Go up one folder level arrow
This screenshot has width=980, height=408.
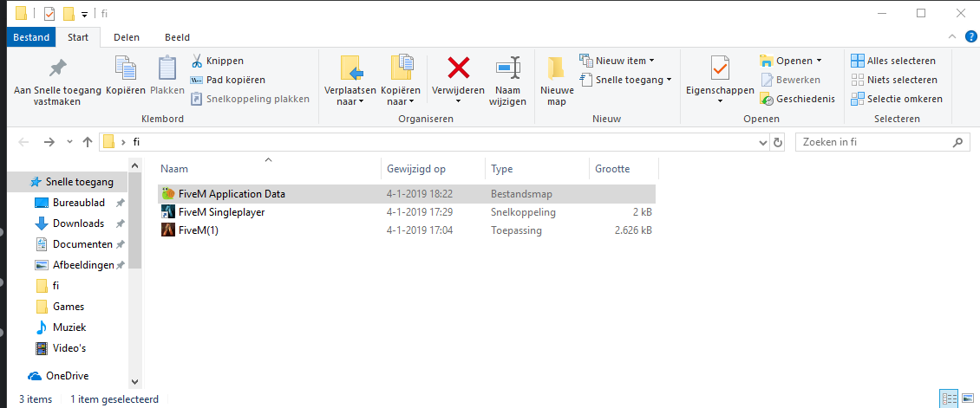tap(88, 141)
